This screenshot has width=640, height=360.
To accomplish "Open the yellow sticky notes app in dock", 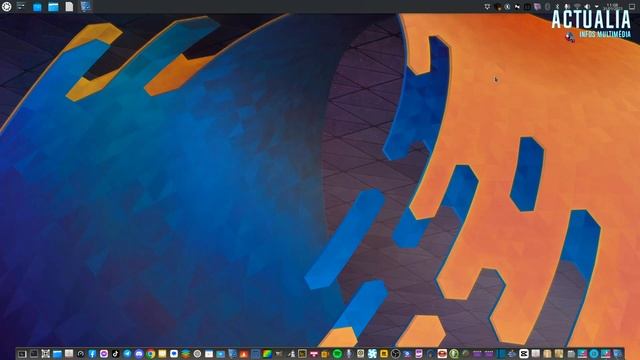I will coord(162,354).
